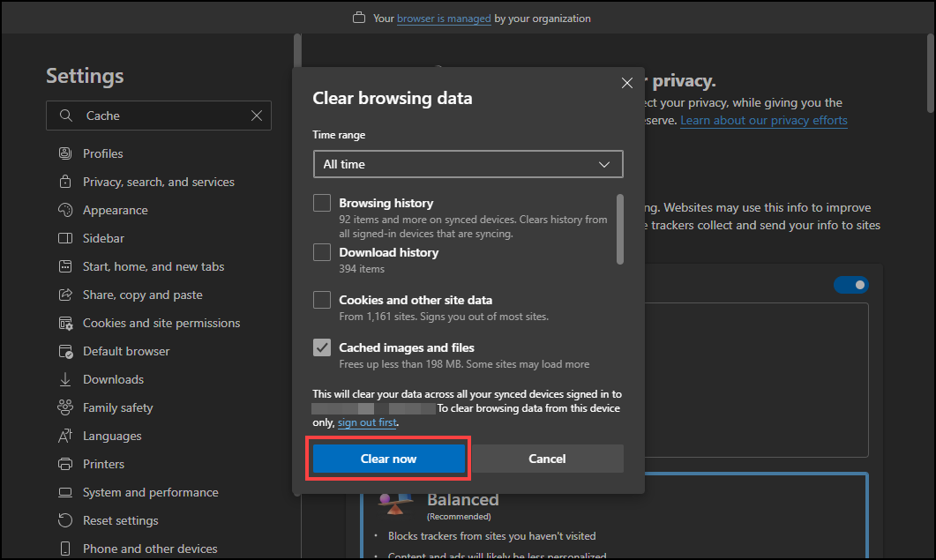This screenshot has width=936, height=560.
Task: Open the Time range dropdown
Action: click(468, 164)
